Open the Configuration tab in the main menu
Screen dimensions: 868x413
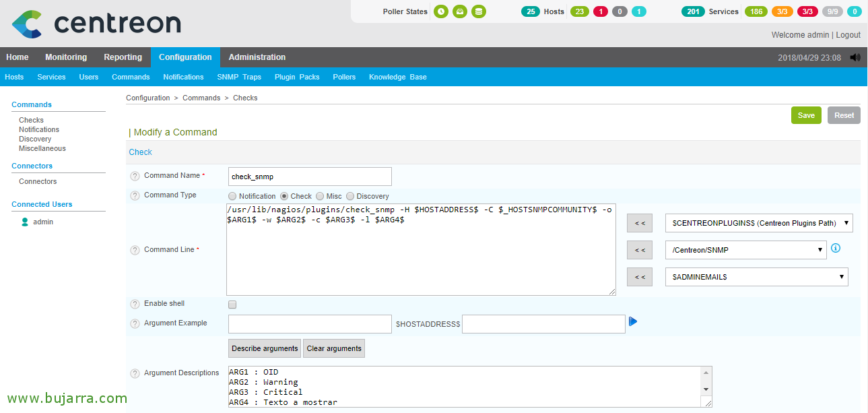pyautogui.click(x=185, y=57)
